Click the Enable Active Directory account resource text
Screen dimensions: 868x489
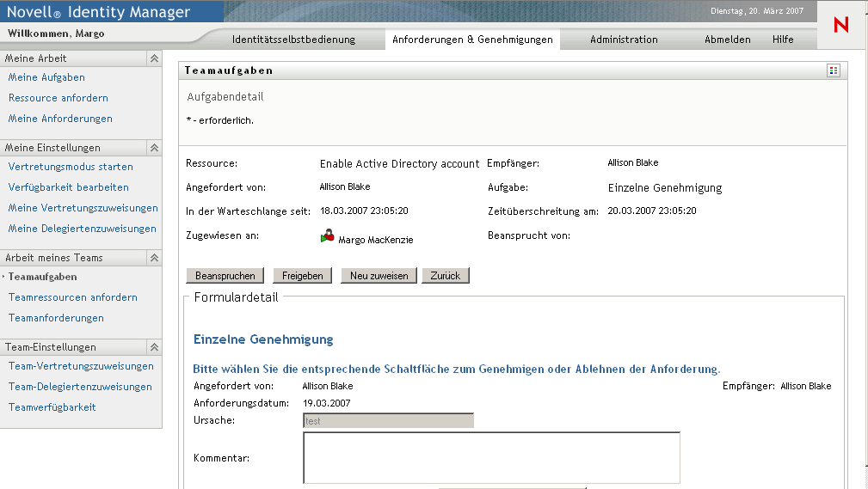(400, 164)
